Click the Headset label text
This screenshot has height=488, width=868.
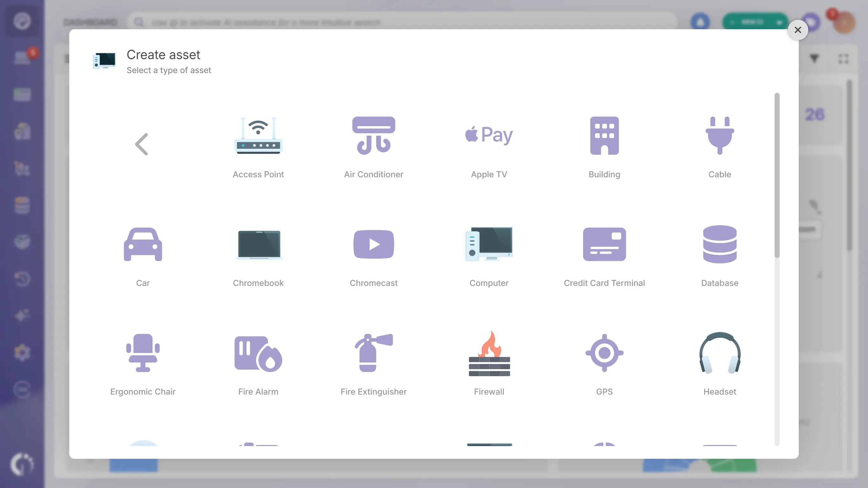[720, 392]
